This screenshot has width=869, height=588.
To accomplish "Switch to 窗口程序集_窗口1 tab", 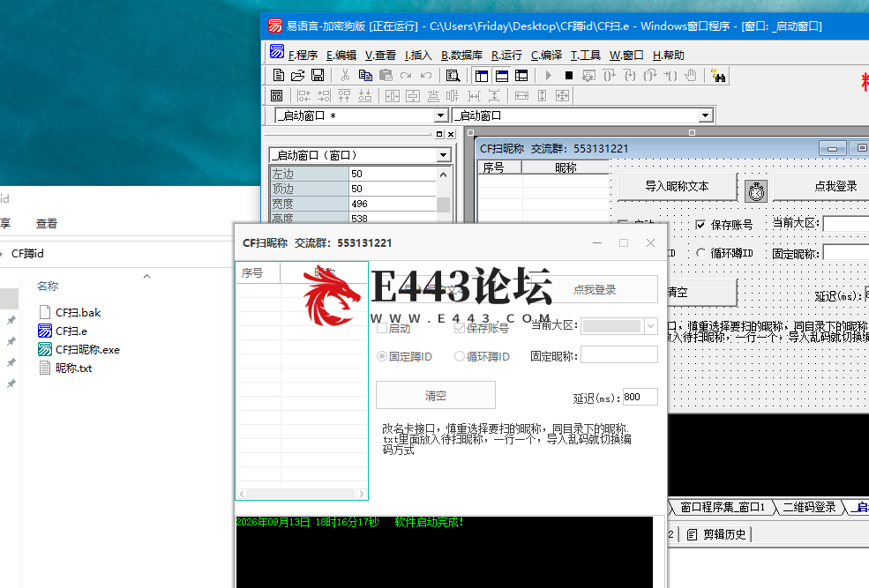I will pos(723,507).
